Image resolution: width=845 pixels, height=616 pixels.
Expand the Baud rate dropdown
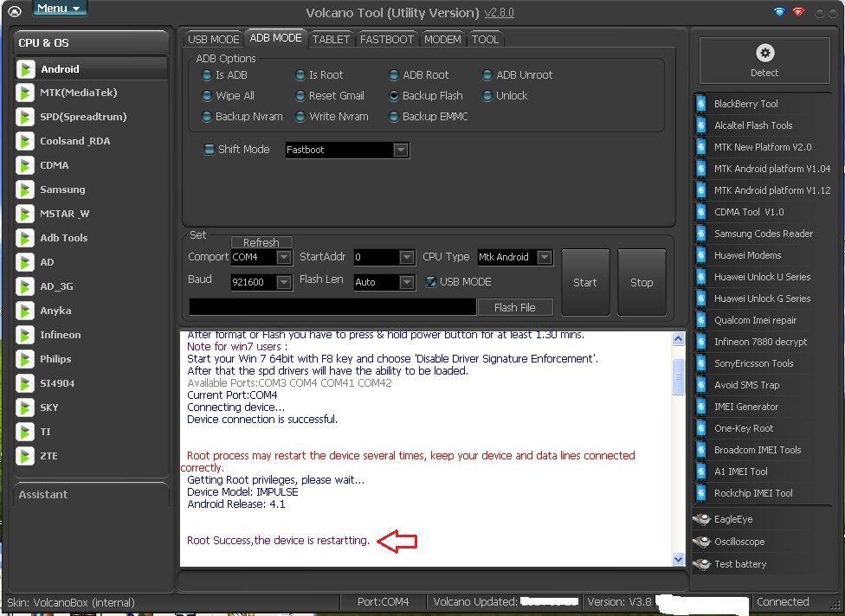pos(283,283)
